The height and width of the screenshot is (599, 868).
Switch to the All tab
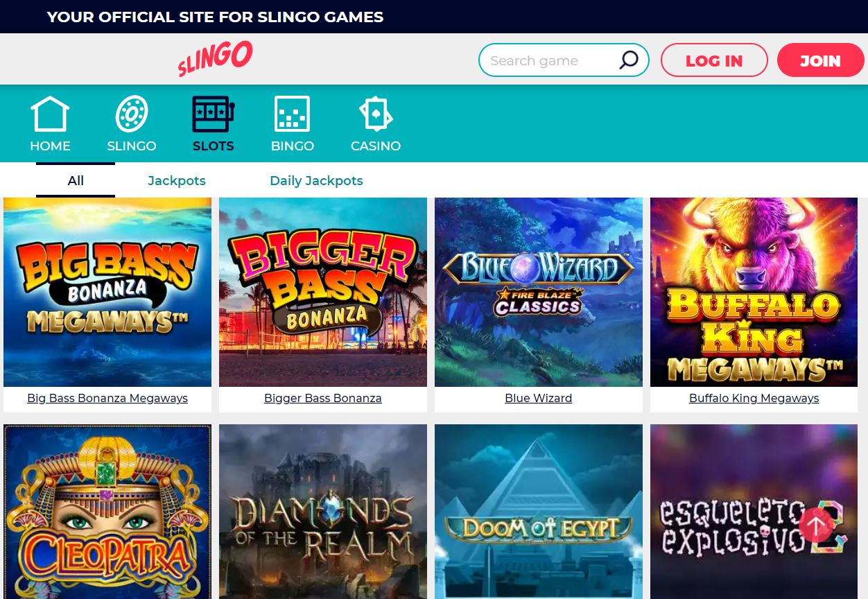[x=76, y=181]
